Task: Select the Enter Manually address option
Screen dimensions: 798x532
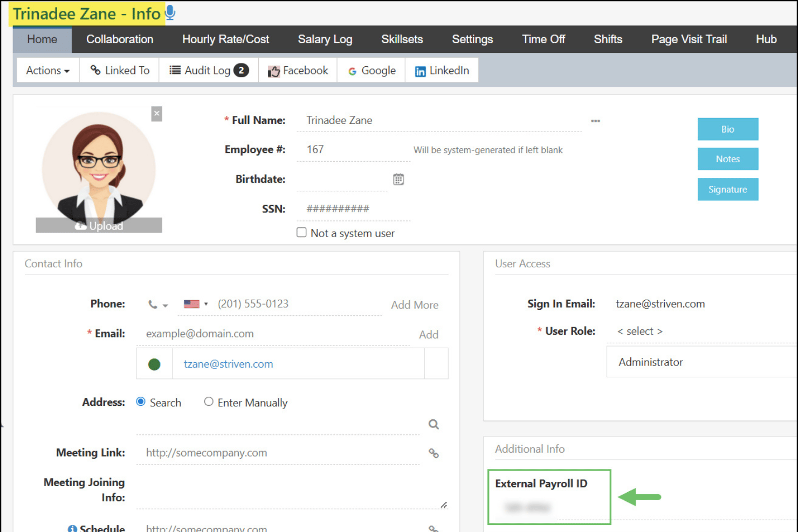Action: [x=209, y=402]
